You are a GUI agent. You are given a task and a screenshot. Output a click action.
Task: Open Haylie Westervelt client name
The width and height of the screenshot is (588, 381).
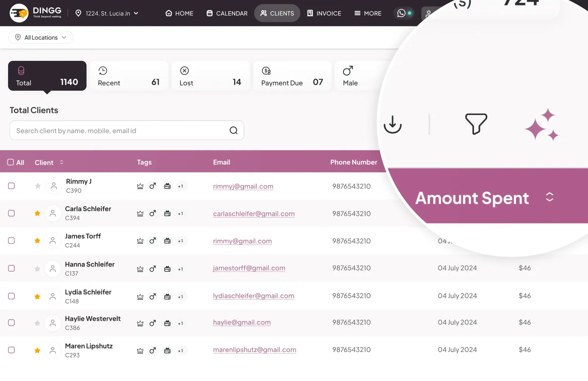[x=93, y=319]
